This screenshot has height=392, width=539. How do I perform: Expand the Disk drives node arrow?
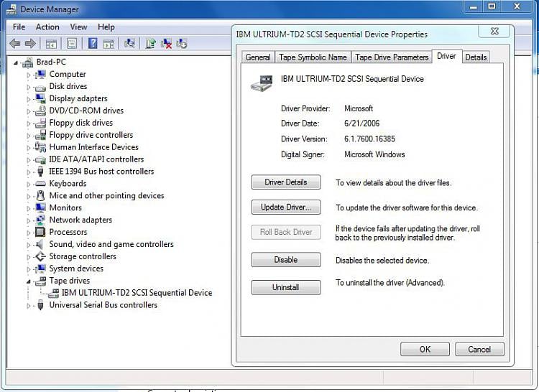tap(29, 87)
